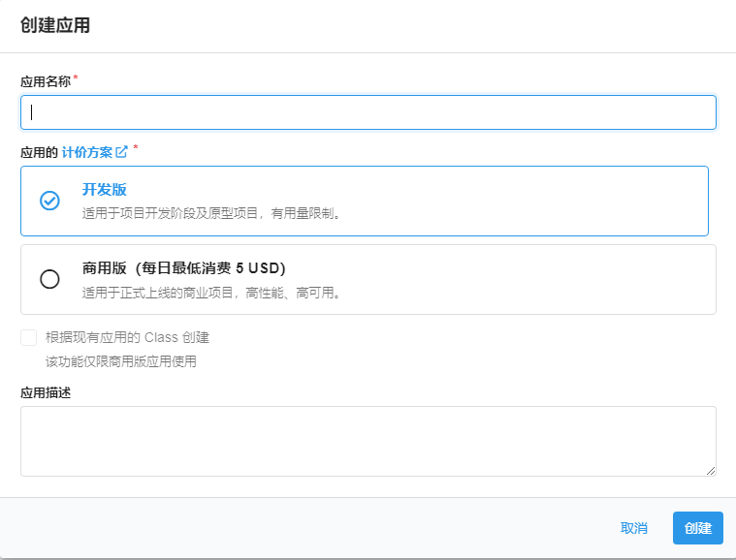Click the 应用名称 field label
The height and width of the screenshot is (560, 736).
coord(46,81)
